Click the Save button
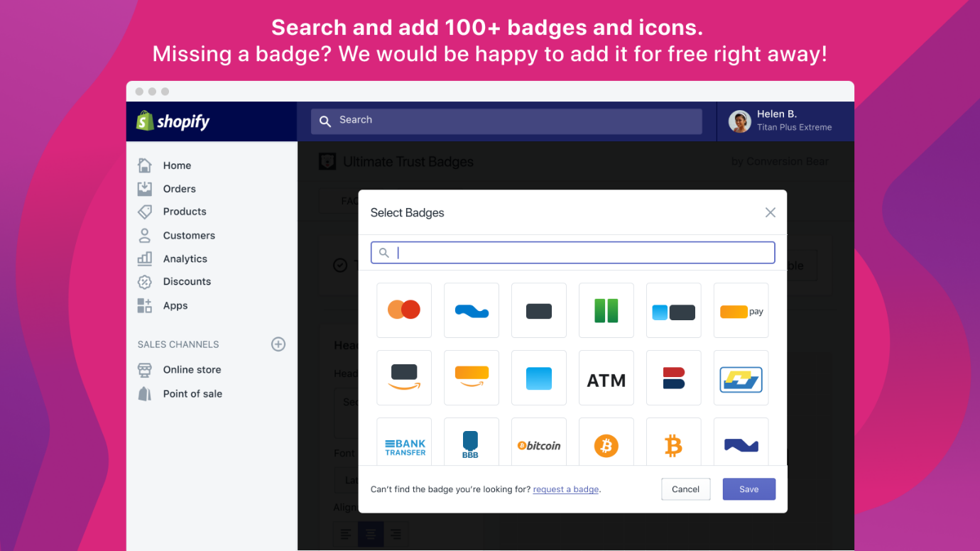Image resolution: width=980 pixels, height=551 pixels. coord(748,489)
